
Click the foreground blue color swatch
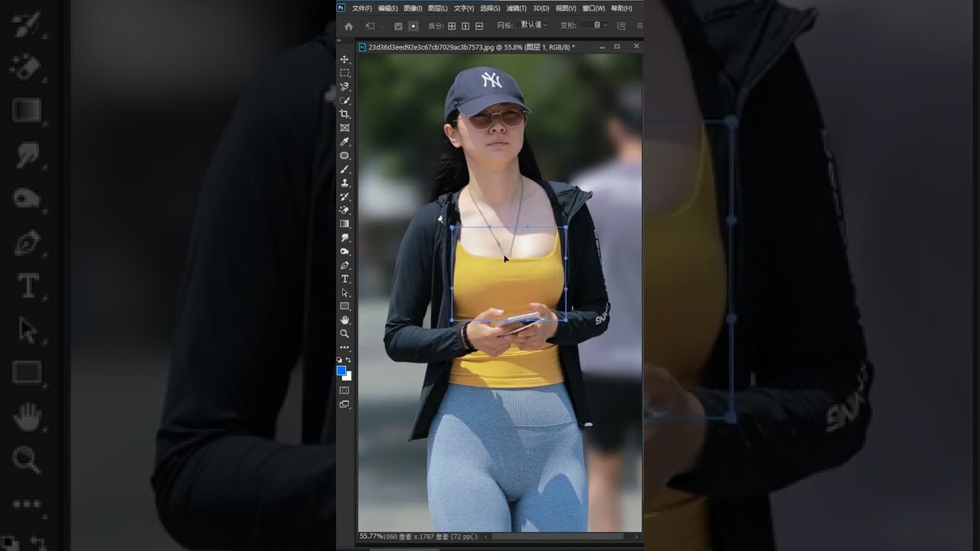(x=341, y=370)
